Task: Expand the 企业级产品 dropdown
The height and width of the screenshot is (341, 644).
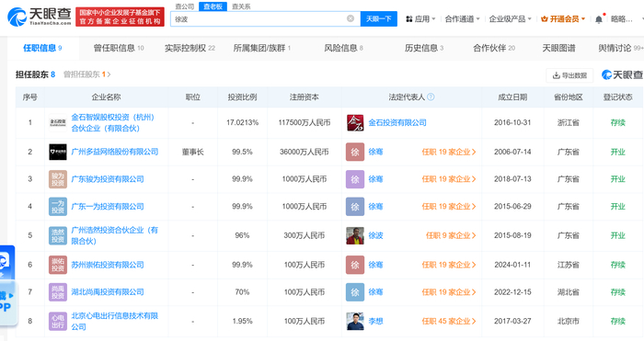Action: tap(510, 19)
